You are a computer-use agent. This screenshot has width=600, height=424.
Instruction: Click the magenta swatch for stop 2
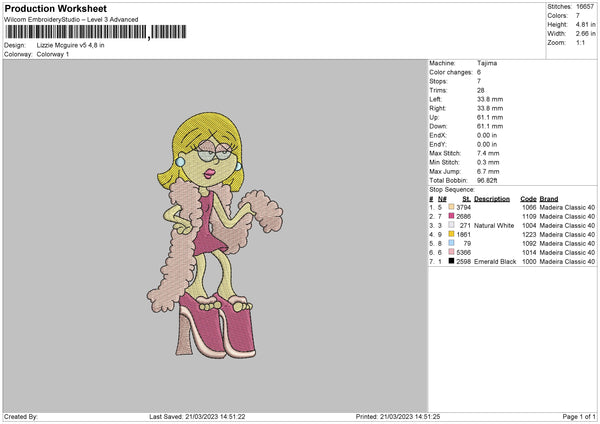451,216
